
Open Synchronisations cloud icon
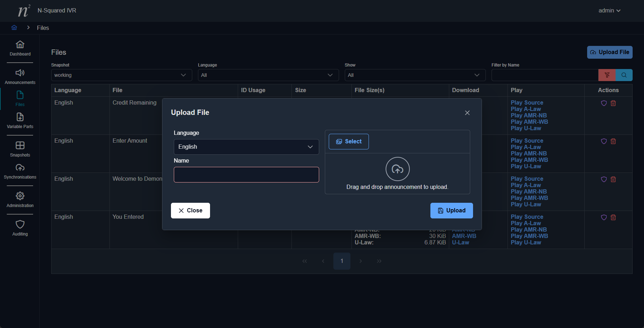point(20,171)
